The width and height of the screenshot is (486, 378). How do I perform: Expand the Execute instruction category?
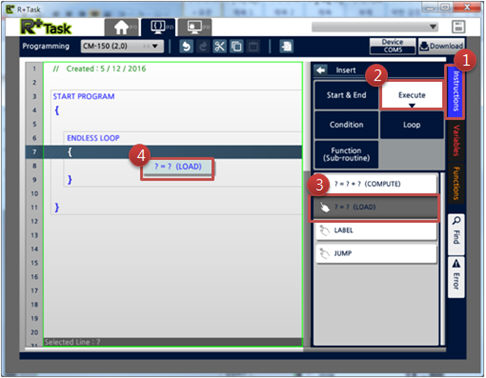coord(412,95)
